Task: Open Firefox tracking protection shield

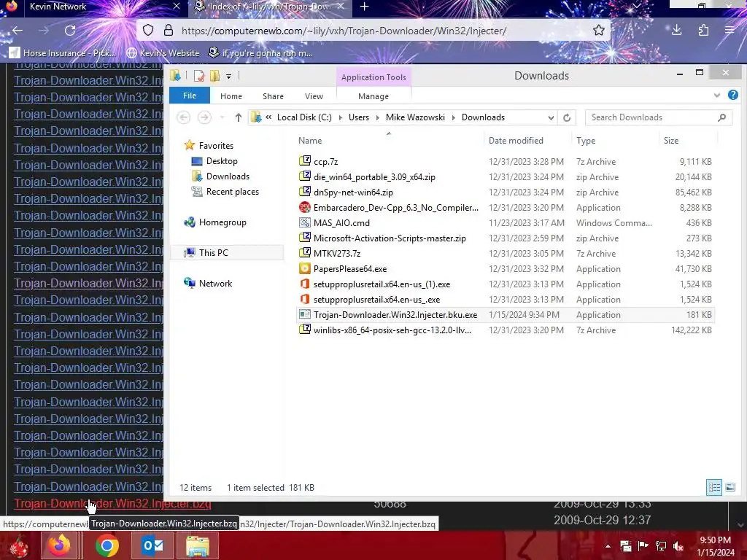Action: pos(148,31)
